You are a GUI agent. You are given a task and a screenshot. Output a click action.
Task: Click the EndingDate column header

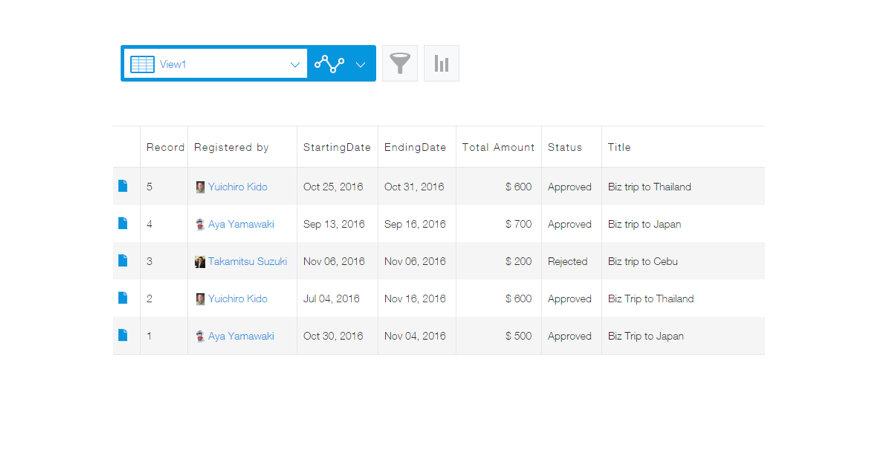click(415, 147)
